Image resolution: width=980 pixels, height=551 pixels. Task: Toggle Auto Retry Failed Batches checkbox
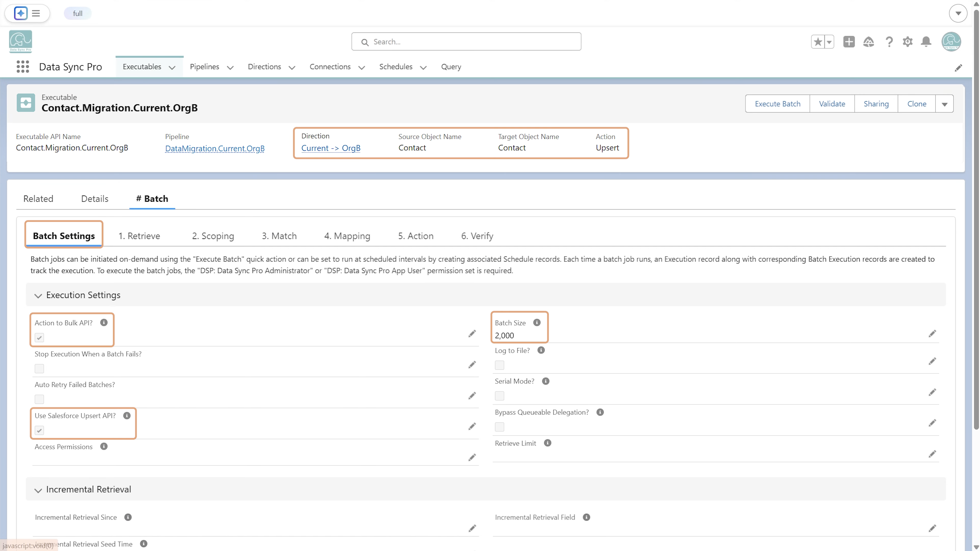(39, 399)
